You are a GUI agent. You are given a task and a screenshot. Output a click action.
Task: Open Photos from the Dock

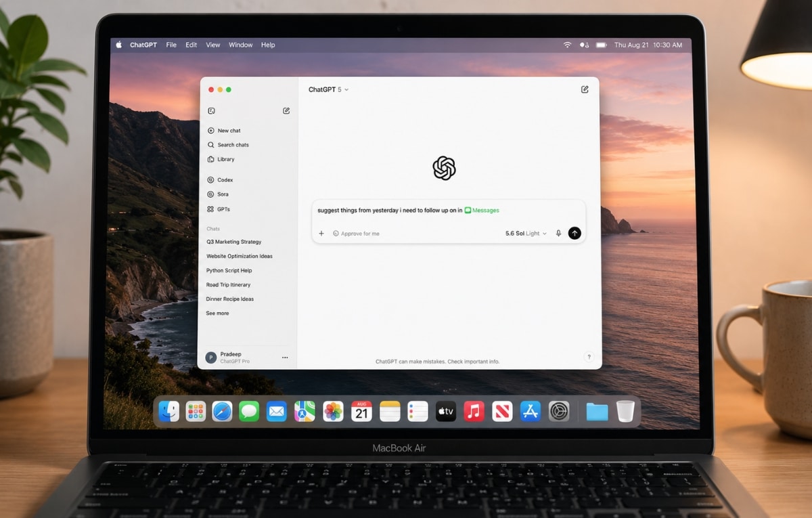(333, 411)
